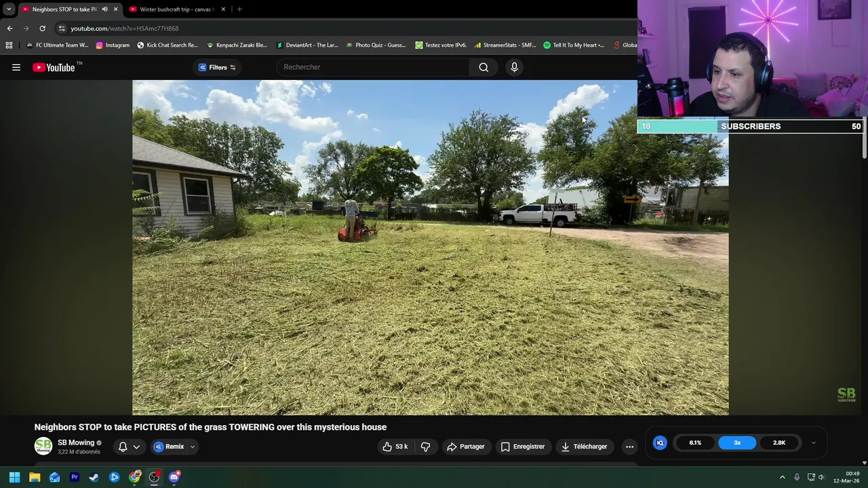
Task: Expand the Remix dropdown arrow
Action: [193, 447]
